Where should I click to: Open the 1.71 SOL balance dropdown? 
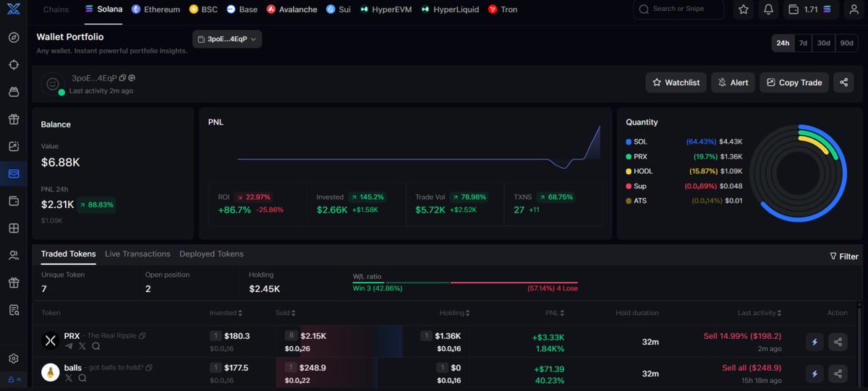tap(810, 9)
